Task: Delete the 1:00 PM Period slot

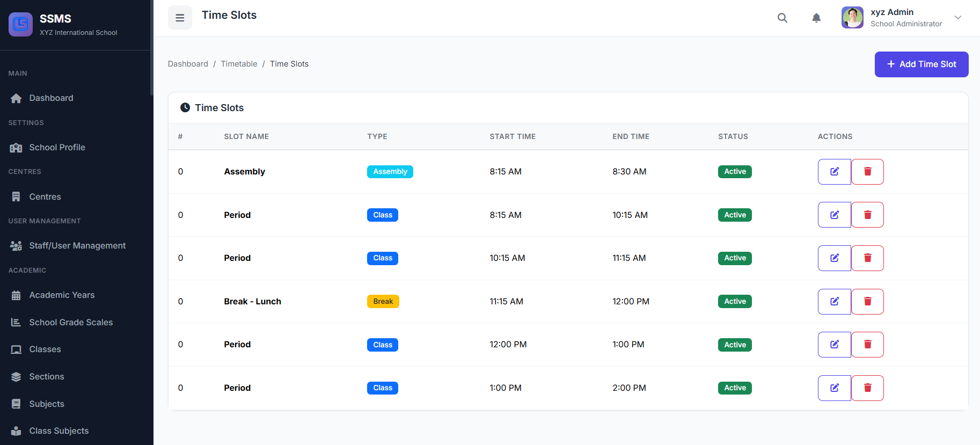Action: pyautogui.click(x=867, y=388)
